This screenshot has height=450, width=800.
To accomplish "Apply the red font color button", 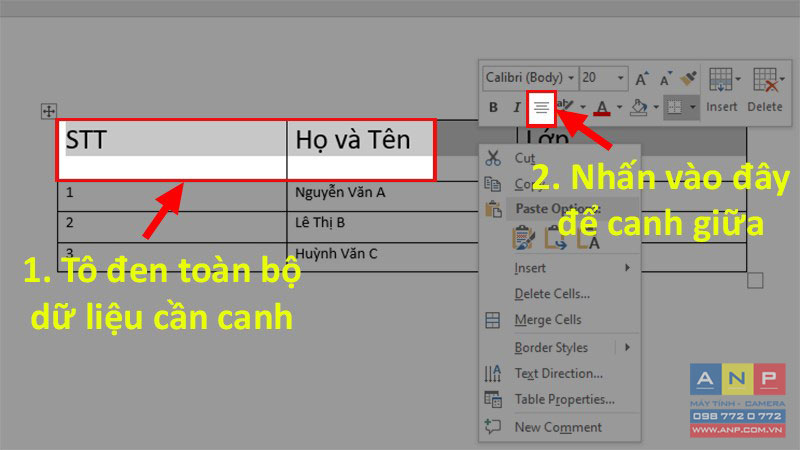I will click(602, 108).
